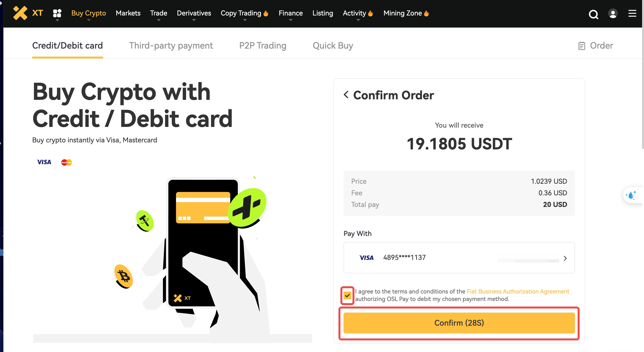Click the page vertical scrollbar
The image size is (644, 352).
643,75
